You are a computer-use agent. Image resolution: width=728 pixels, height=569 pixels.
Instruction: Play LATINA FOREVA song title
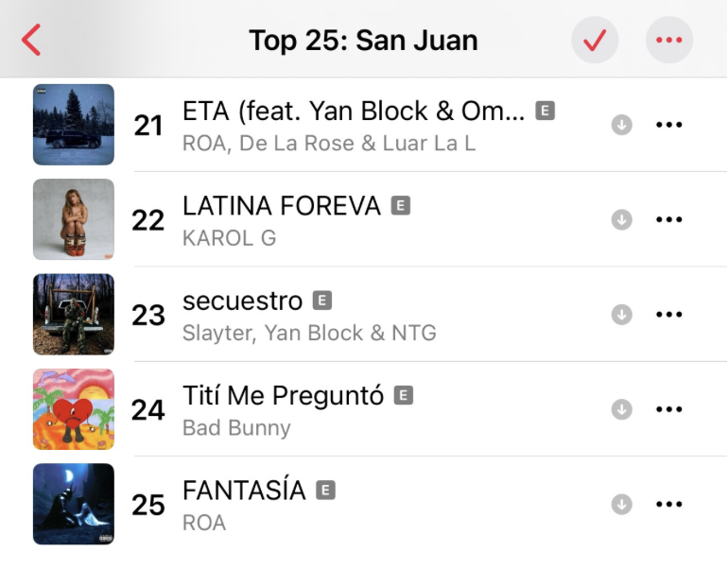(282, 206)
